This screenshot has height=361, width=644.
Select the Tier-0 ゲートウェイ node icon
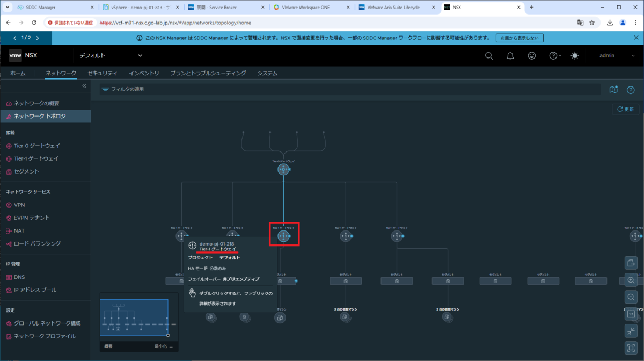tap(283, 169)
